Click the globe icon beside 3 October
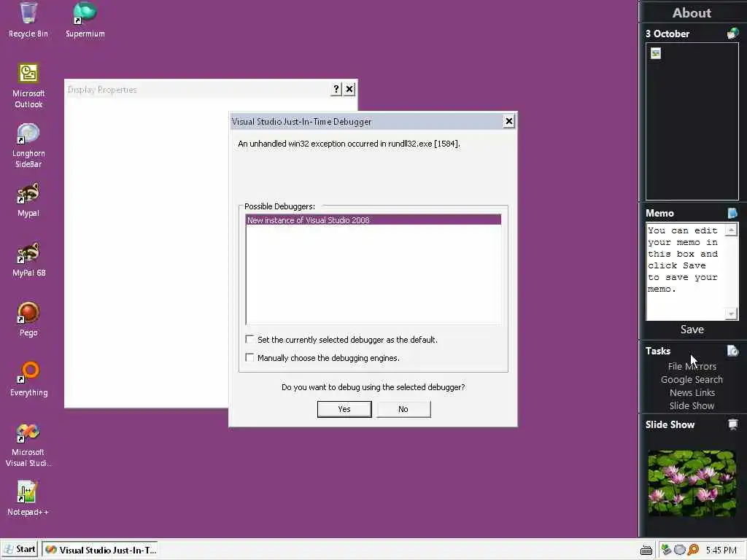Image resolution: width=747 pixels, height=560 pixels. coord(732,34)
